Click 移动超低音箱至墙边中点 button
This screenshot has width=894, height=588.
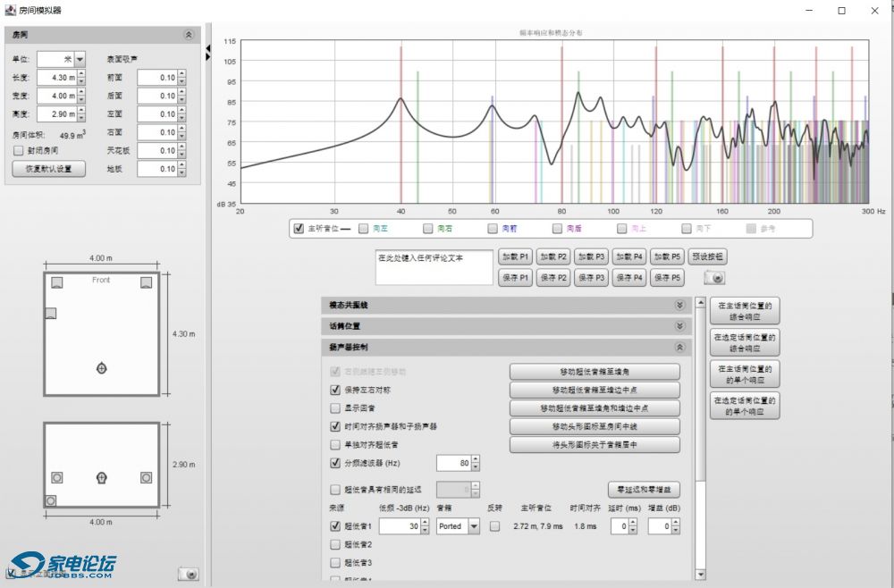[x=595, y=390]
